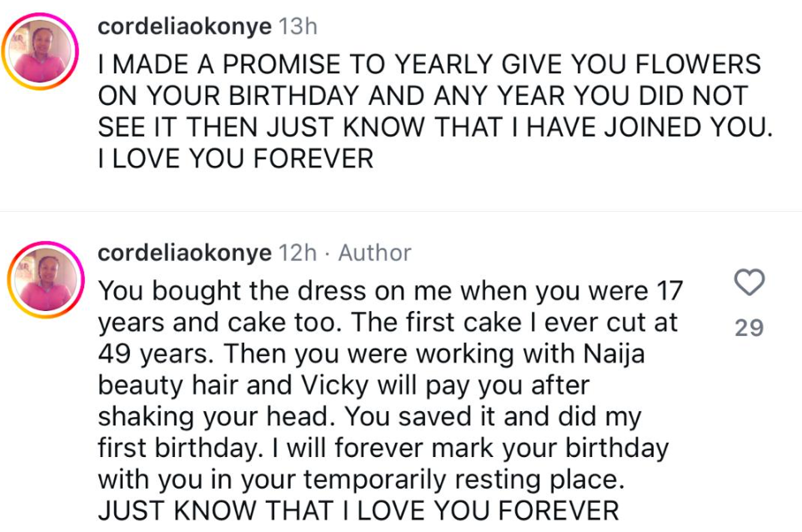The height and width of the screenshot is (532, 802).
Task: Open cordeliaokonye username on the 13h comment
Action: click(x=184, y=27)
